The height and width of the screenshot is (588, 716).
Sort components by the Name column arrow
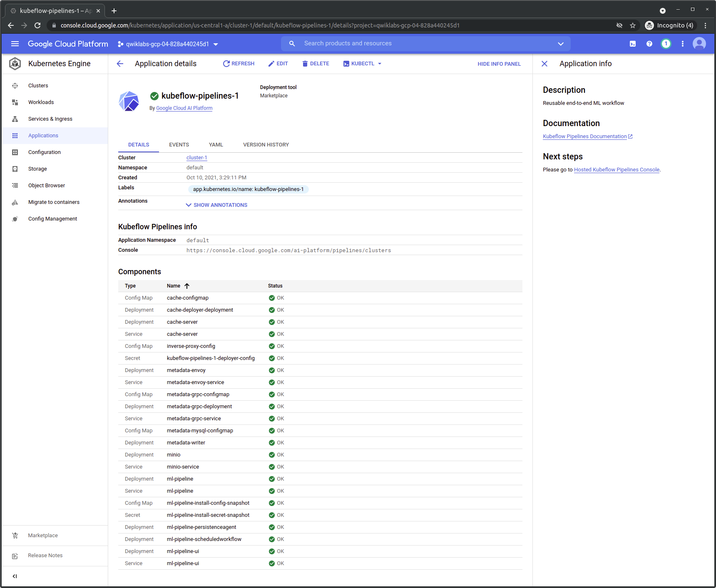coord(187,286)
